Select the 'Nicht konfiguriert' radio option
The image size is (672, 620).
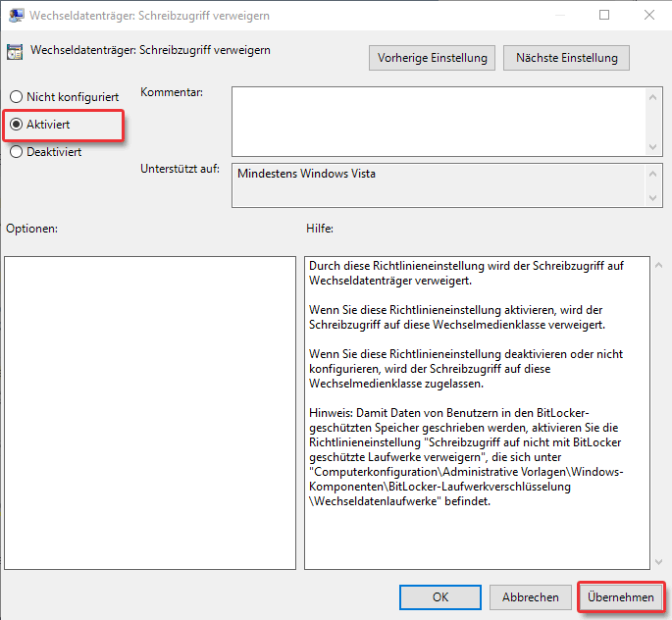point(16,97)
